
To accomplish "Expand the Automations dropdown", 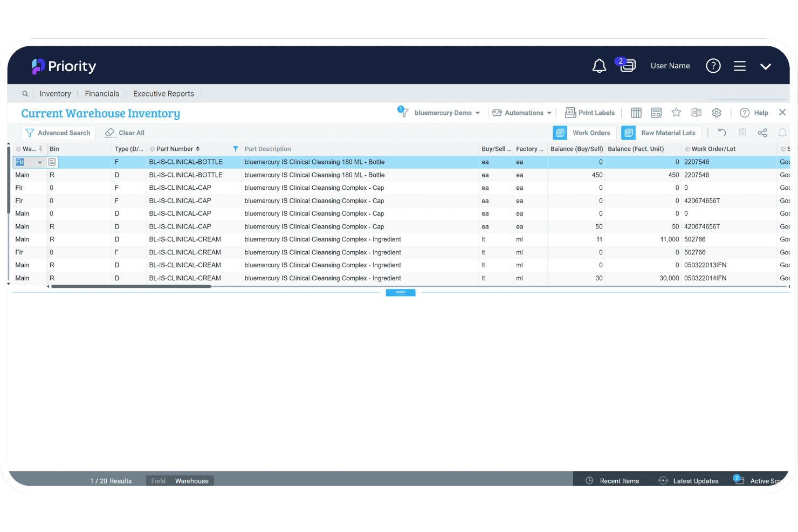I will pos(521,113).
